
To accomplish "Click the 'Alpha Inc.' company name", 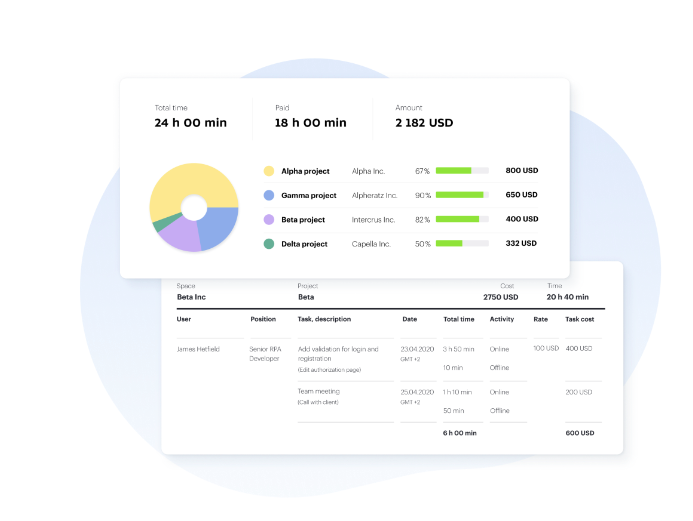I will (x=368, y=171).
